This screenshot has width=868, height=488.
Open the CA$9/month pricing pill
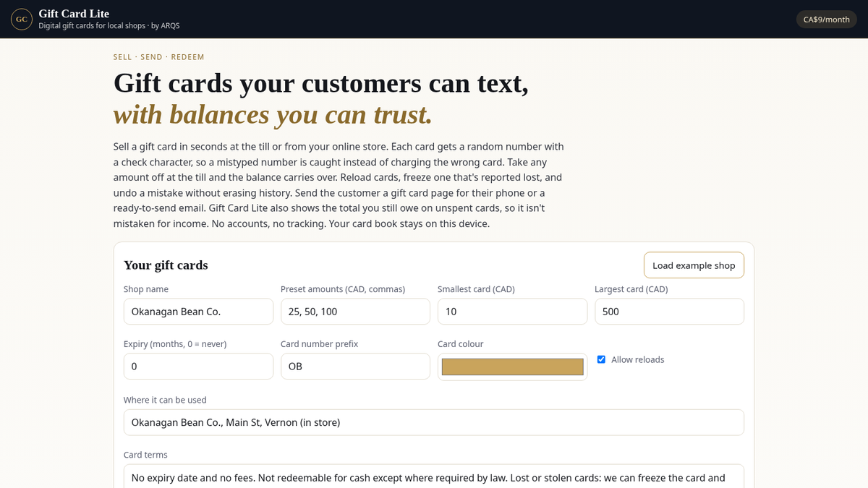(x=826, y=20)
